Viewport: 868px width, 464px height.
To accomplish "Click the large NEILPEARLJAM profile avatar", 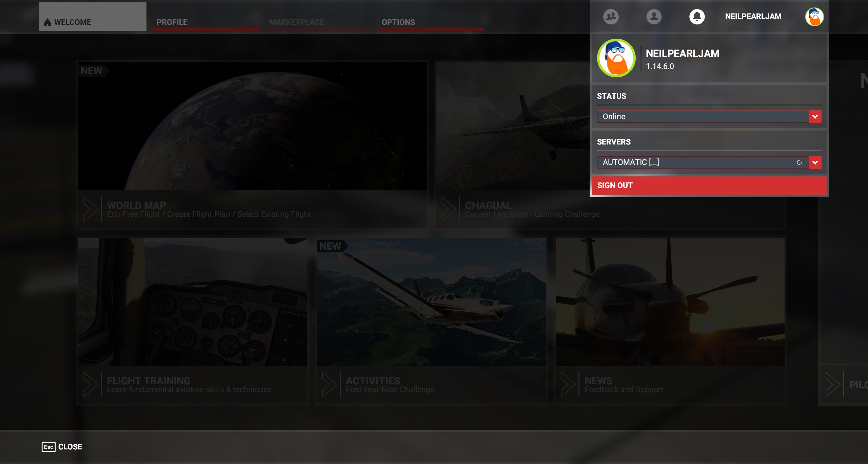I will [x=616, y=58].
